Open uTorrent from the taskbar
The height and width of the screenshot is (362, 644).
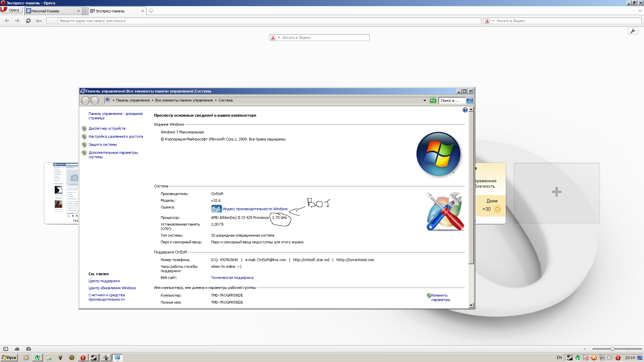click(x=38, y=358)
